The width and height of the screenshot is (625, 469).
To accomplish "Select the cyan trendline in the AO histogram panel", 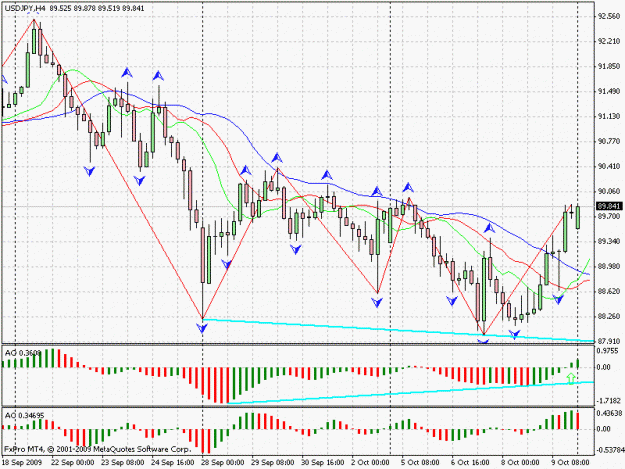I will [x=411, y=392].
